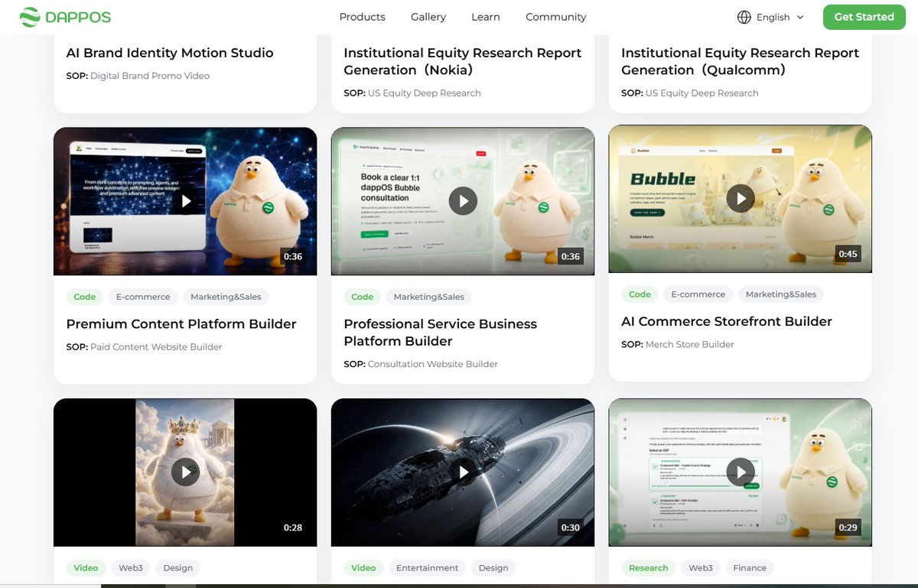Select Web3 tag beside Video tag
Viewport: 918px width, 588px height.
131,568
